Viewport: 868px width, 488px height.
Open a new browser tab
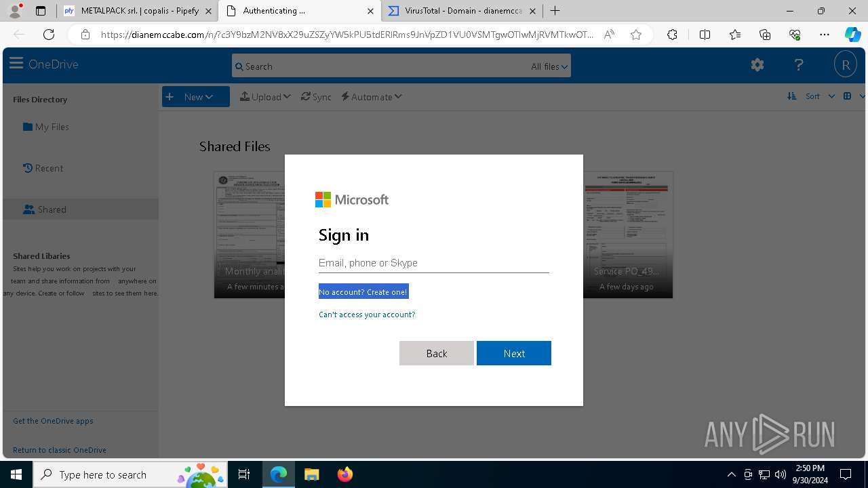(x=555, y=11)
